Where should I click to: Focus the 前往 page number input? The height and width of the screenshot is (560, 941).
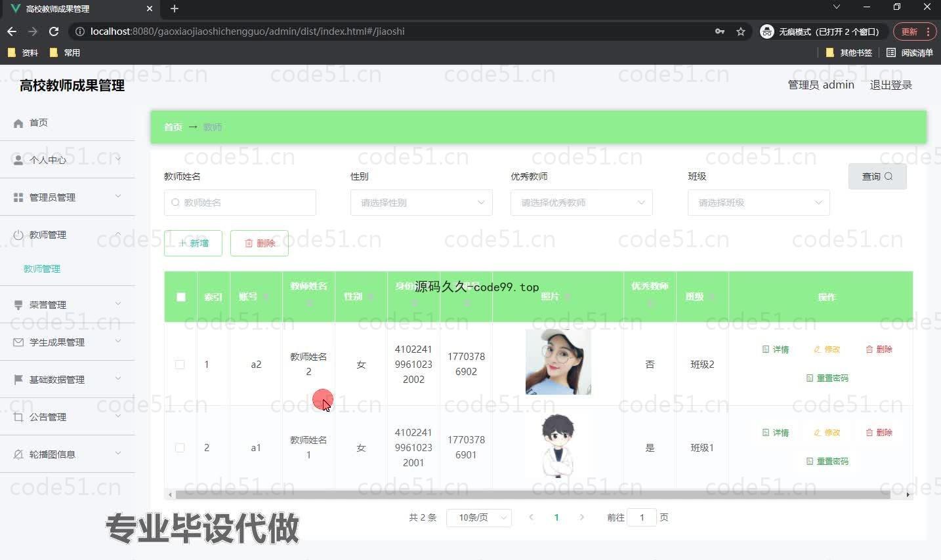point(642,517)
